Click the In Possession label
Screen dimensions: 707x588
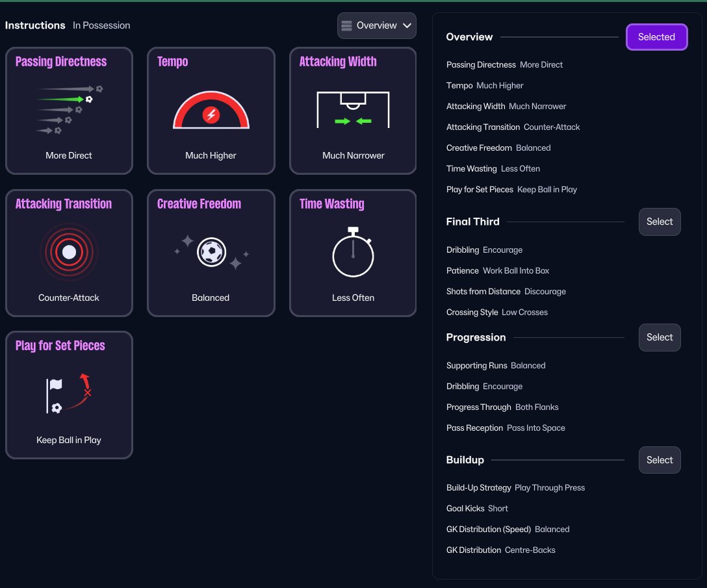(101, 26)
